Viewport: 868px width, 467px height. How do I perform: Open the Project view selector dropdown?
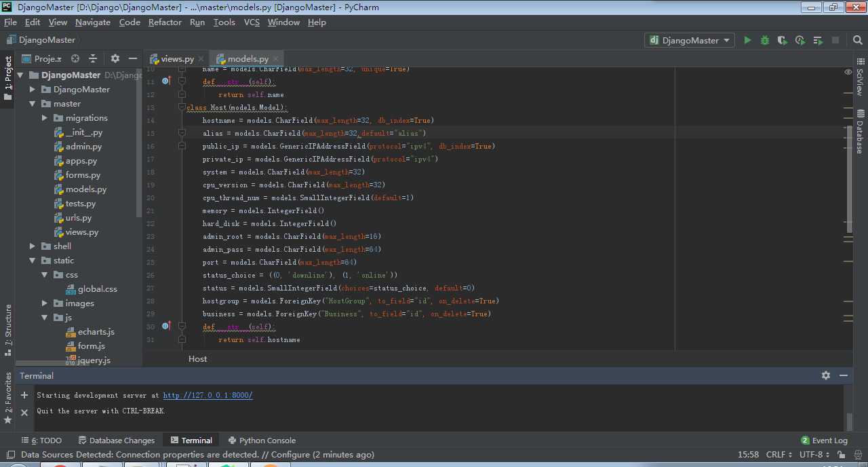pos(42,58)
